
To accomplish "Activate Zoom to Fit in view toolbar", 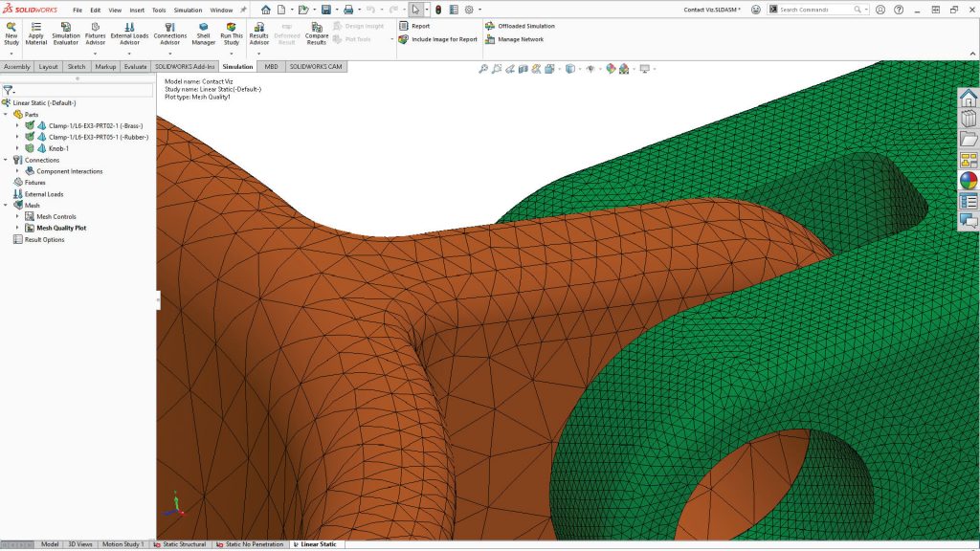I will click(483, 69).
